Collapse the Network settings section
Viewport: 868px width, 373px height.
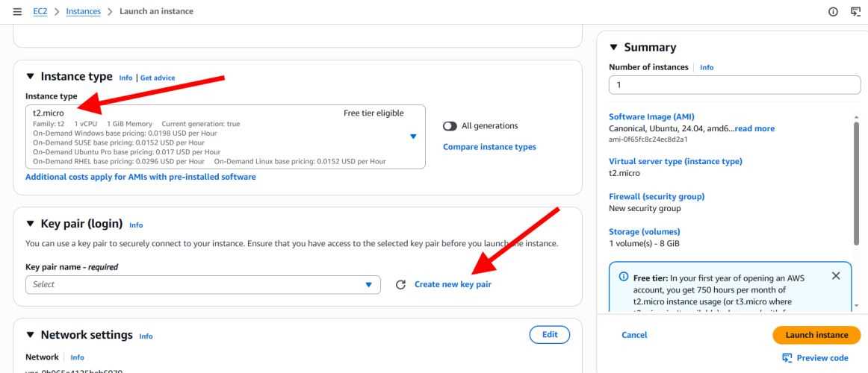(31, 335)
